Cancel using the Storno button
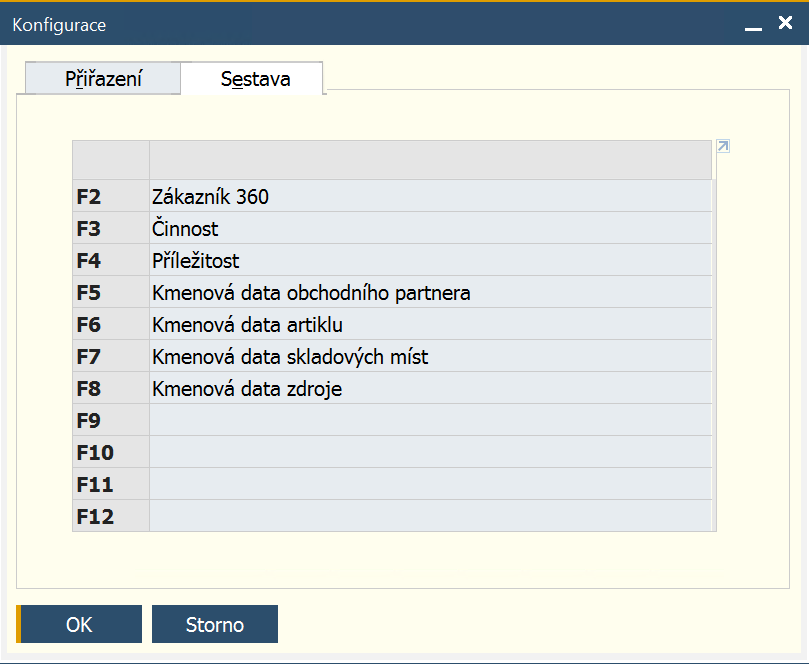The image size is (809, 664). click(215, 624)
